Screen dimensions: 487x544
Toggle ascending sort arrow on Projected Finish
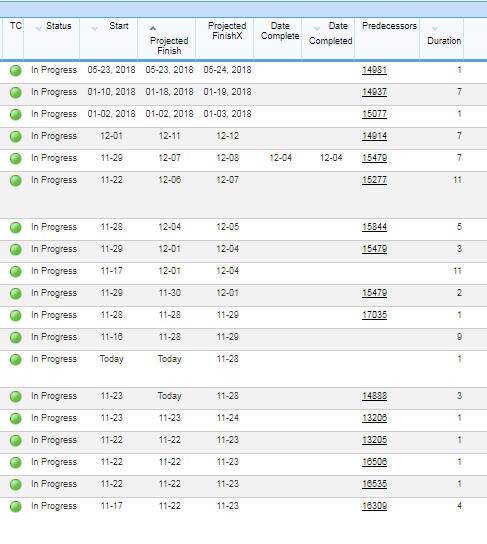click(153, 28)
